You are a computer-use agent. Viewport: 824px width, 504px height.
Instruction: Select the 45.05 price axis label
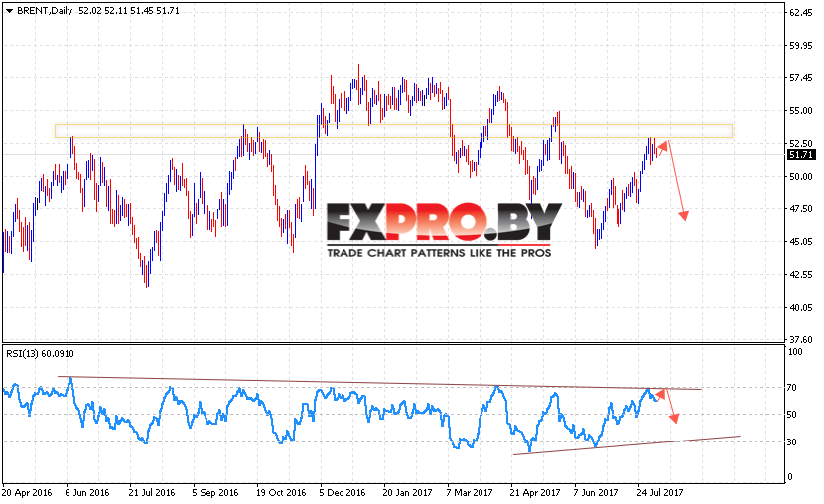801,241
